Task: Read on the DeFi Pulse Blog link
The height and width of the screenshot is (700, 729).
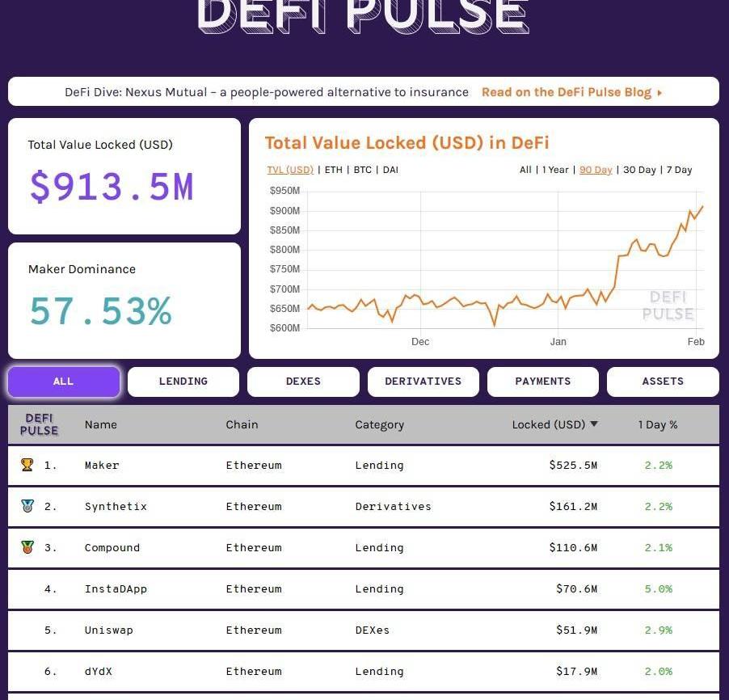Action: point(566,92)
